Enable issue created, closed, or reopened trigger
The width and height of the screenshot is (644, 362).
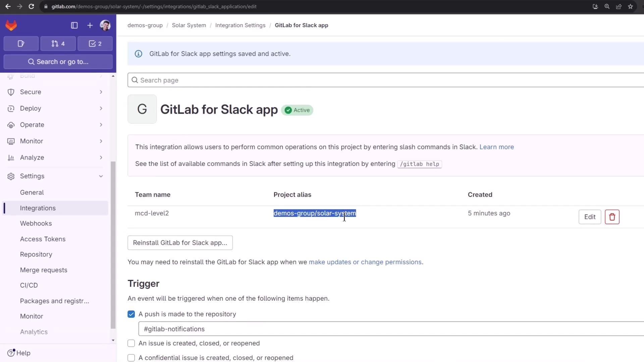tap(131, 343)
